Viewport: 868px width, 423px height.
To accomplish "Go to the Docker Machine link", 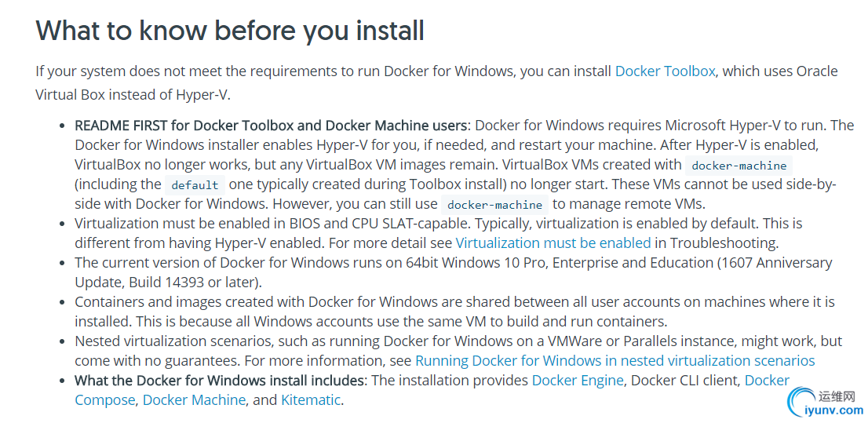I will click(x=194, y=399).
